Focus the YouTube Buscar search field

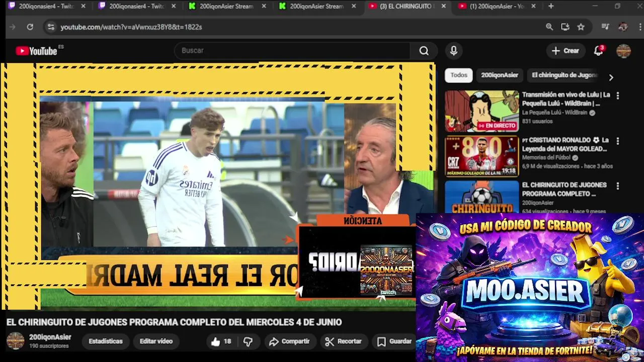292,51
